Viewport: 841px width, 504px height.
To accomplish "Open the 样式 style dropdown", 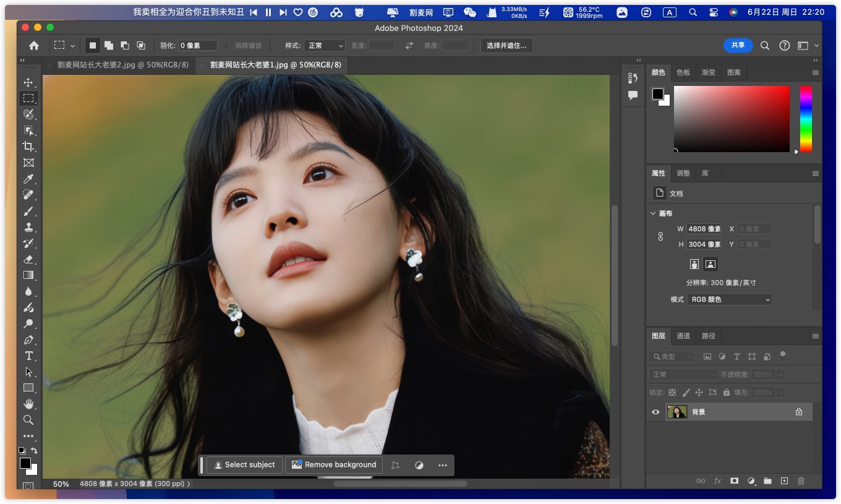I will point(325,46).
